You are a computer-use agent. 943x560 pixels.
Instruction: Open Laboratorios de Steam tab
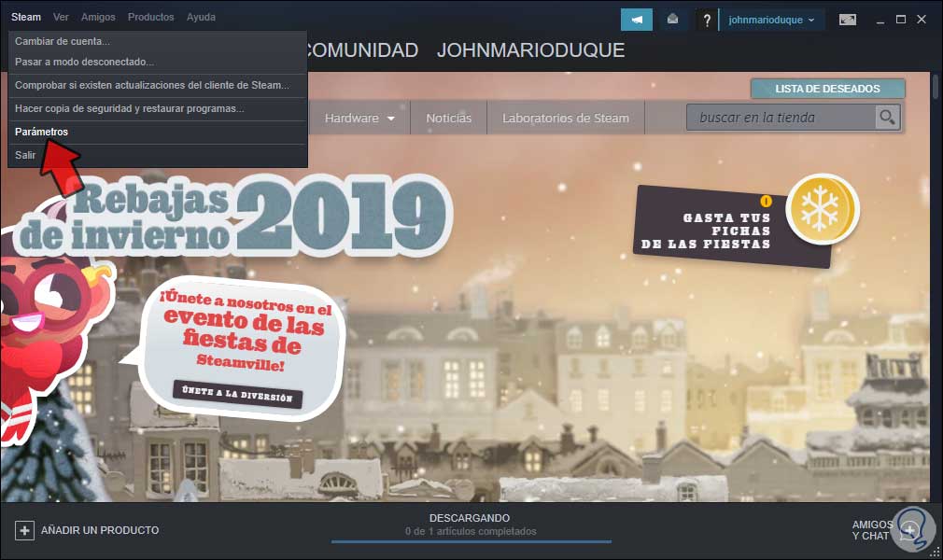566,119
